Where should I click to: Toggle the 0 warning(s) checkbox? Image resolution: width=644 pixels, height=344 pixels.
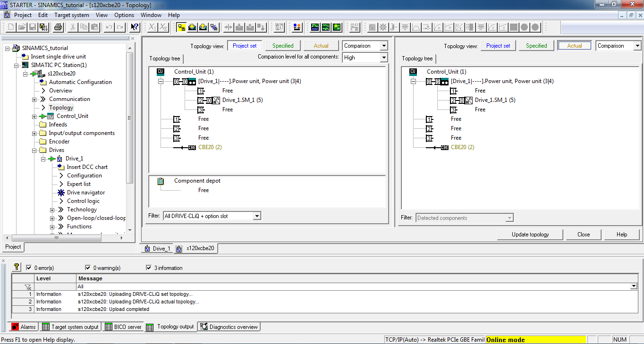tap(88, 268)
